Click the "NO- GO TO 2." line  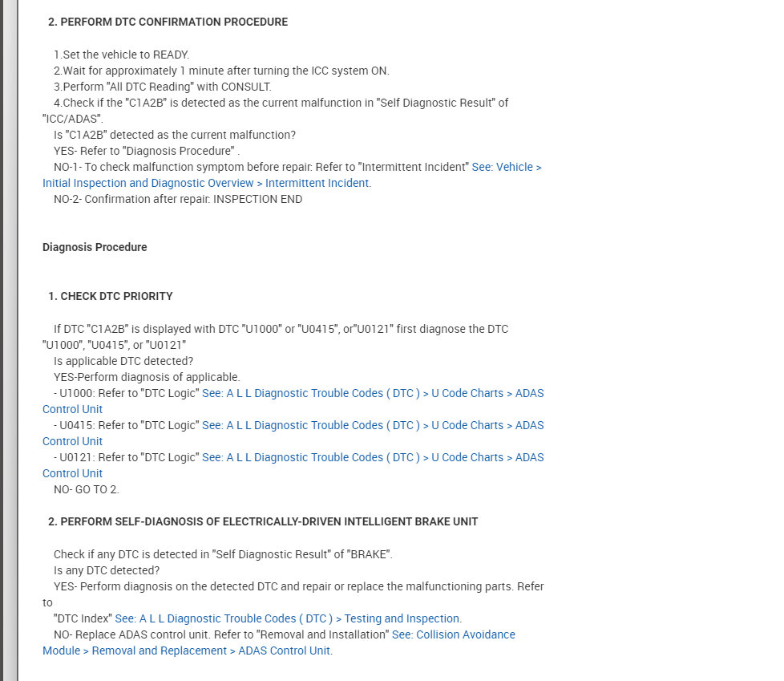(87, 489)
